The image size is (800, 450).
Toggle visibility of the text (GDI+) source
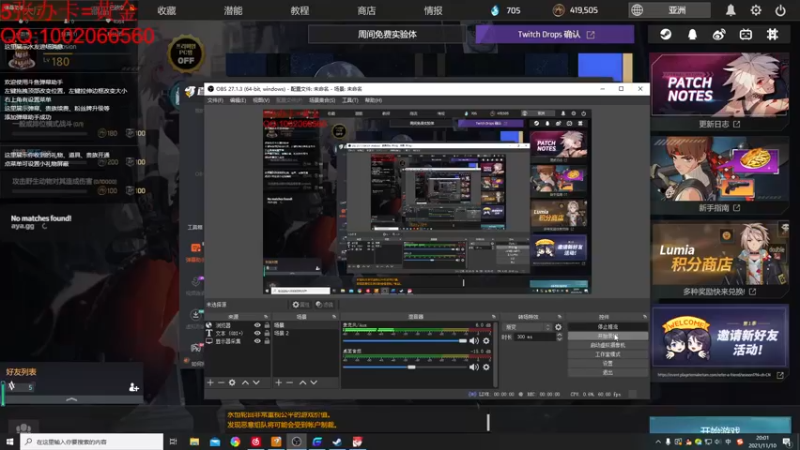[257, 333]
